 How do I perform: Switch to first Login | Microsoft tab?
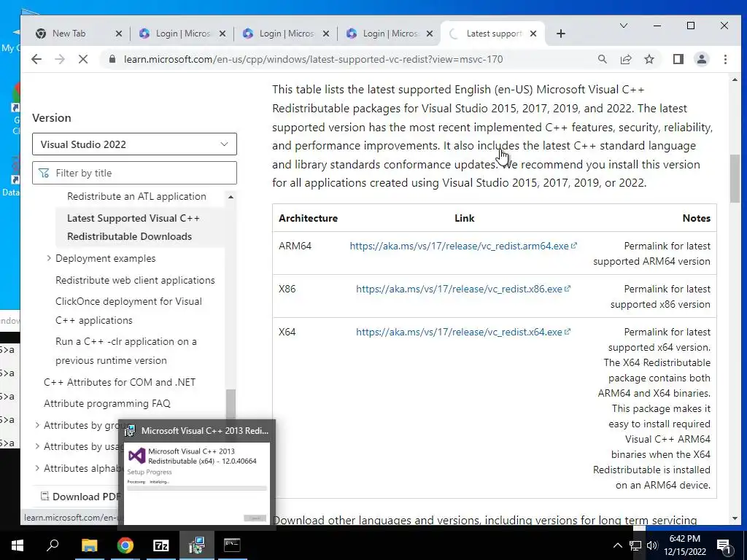click(183, 34)
